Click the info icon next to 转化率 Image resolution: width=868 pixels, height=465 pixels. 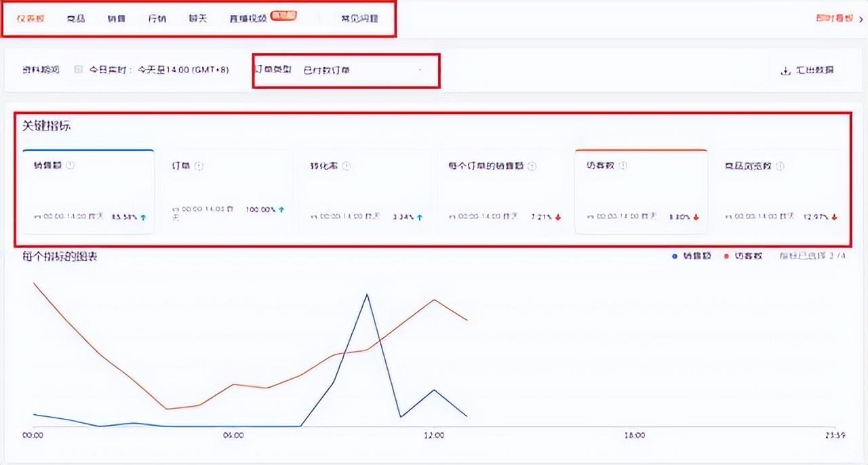click(347, 166)
